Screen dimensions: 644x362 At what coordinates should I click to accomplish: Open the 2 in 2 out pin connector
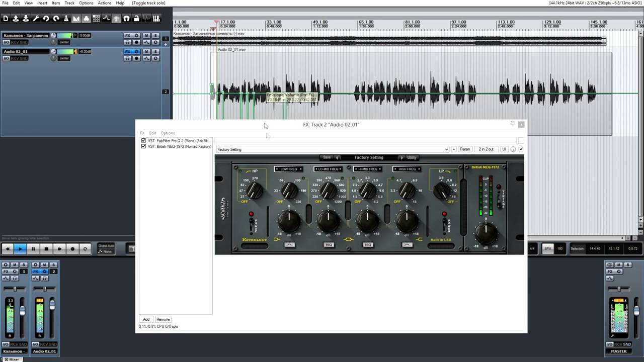[486, 149]
